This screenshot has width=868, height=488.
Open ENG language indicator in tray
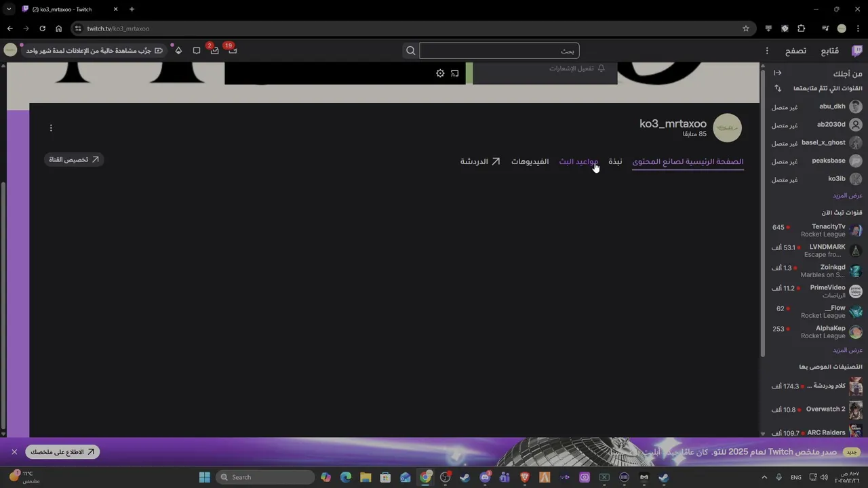795,477
